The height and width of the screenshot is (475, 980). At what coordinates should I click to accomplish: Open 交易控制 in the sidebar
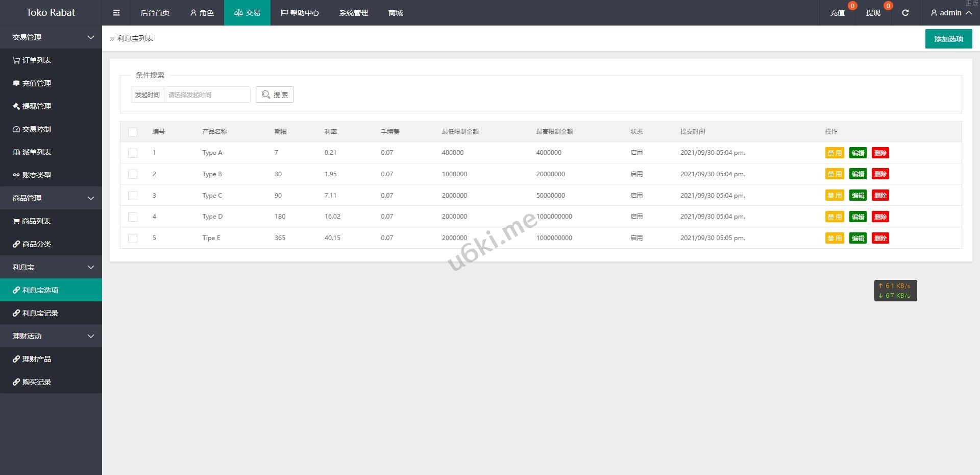pyautogui.click(x=32, y=129)
